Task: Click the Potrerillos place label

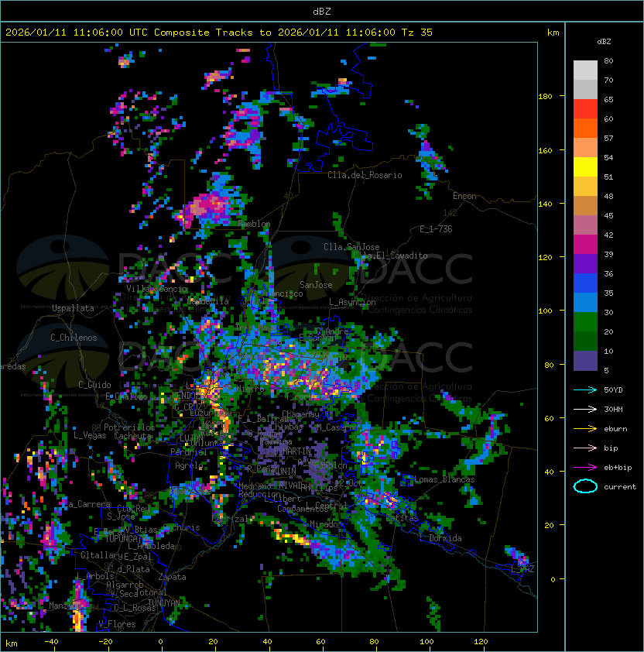Action: 129,427
